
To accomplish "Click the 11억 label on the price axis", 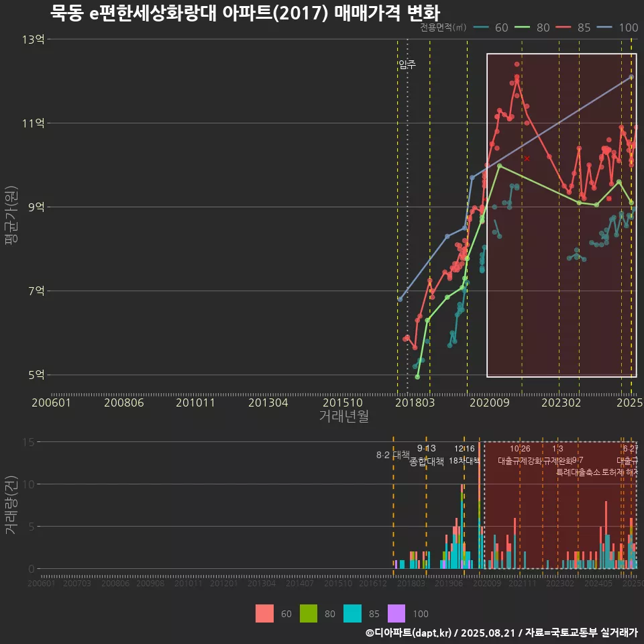I will [34, 123].
